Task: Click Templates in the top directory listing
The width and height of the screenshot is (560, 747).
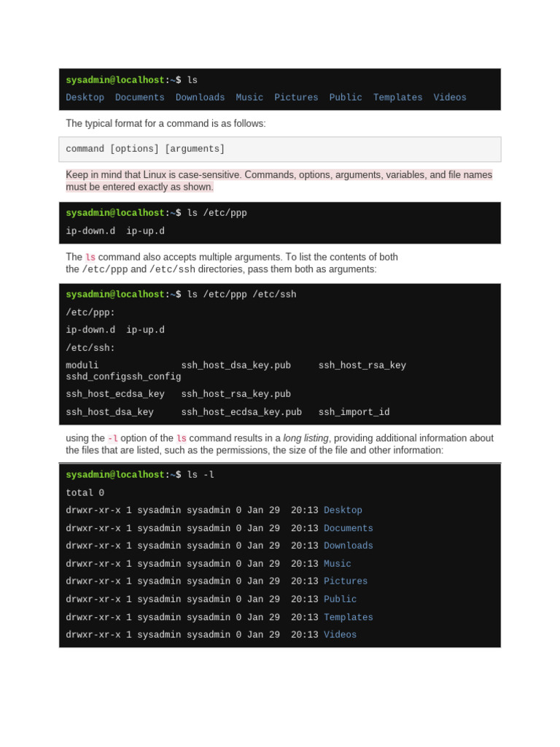Action: pos(397,98)
